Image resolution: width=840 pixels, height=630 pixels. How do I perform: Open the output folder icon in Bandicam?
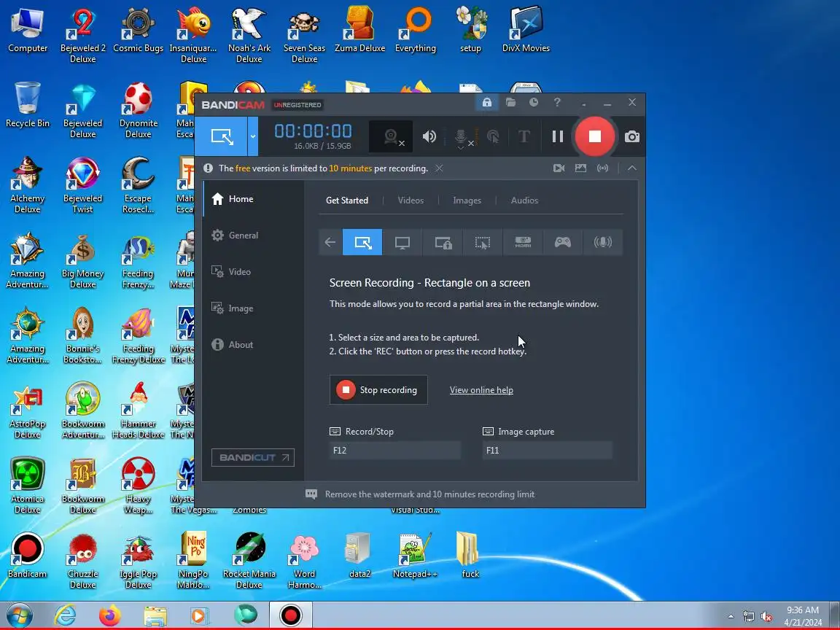(510, 102)
